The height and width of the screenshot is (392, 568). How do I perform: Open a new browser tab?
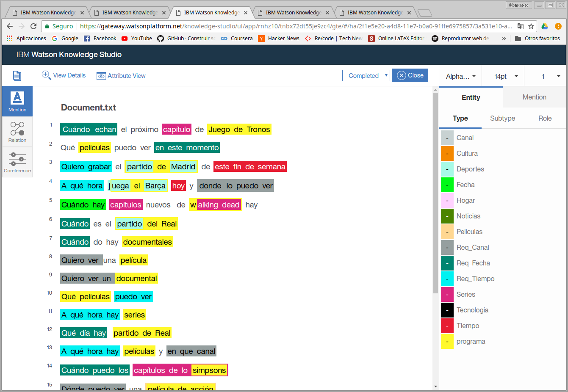pos(424,13)
